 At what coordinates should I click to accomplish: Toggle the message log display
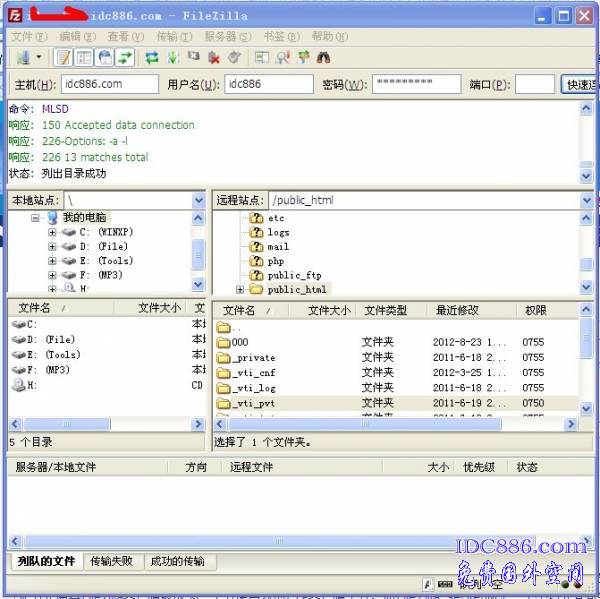63,58
